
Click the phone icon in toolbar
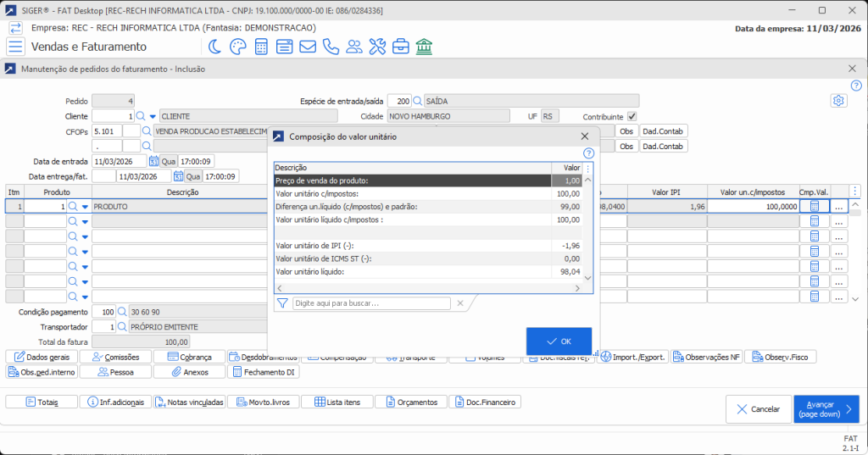click(x=331, y=47)
